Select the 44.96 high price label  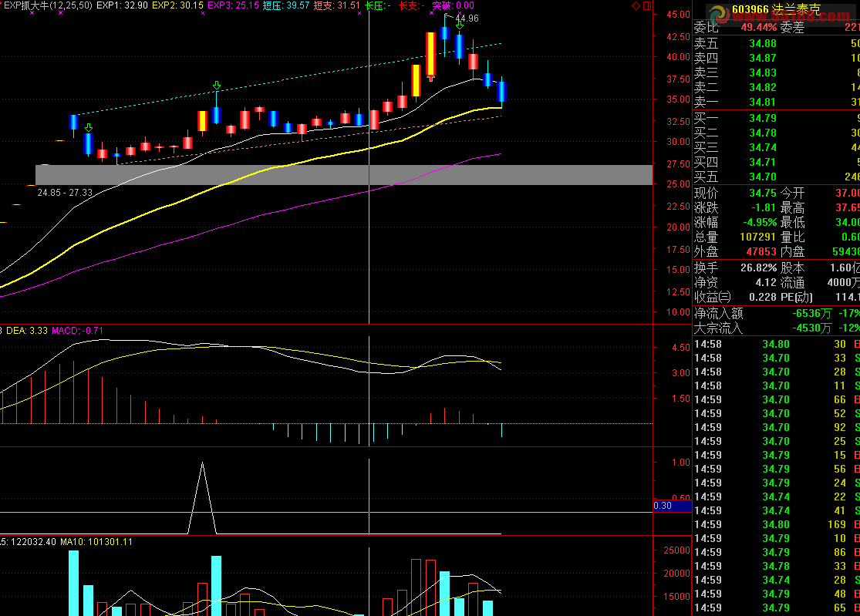point(467,18)
